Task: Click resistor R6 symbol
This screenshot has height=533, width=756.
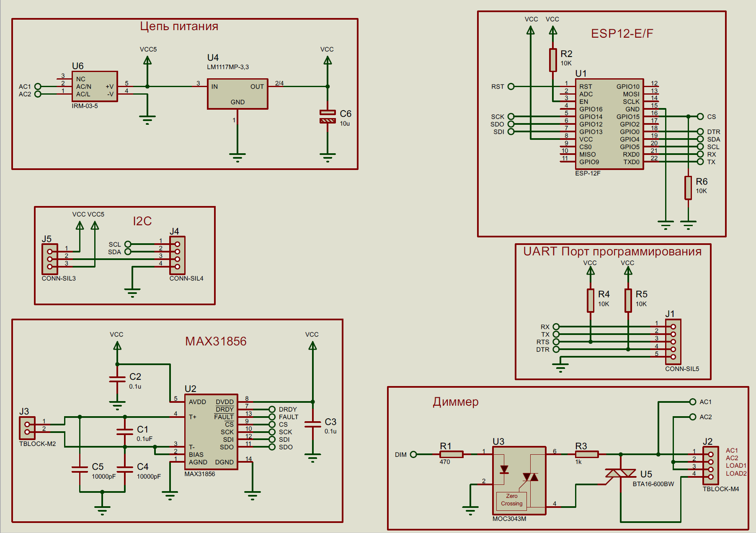Action: point(688,188)
